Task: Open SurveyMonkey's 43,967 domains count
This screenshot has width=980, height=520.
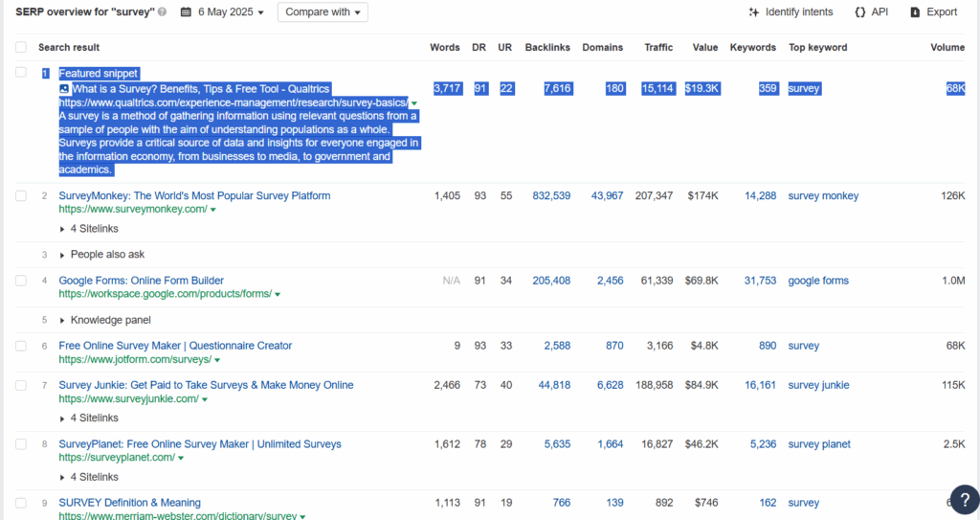Action: pos(607,196)
